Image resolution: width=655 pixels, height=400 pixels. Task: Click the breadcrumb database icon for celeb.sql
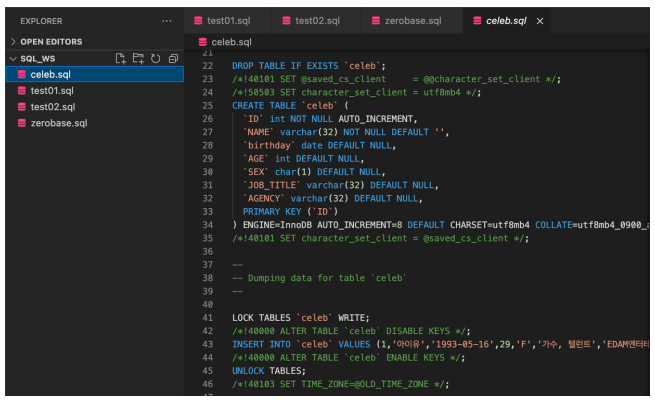point(203,42)
